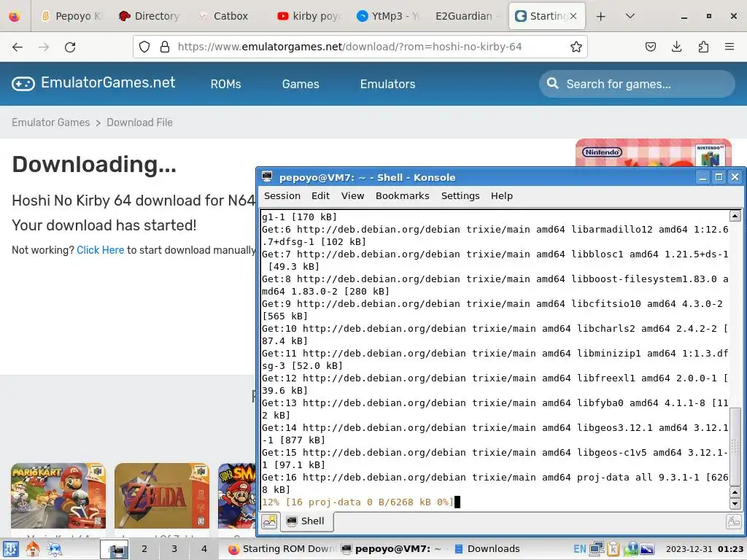
Task: Click the taskbar clock
Action: [705, 549]
